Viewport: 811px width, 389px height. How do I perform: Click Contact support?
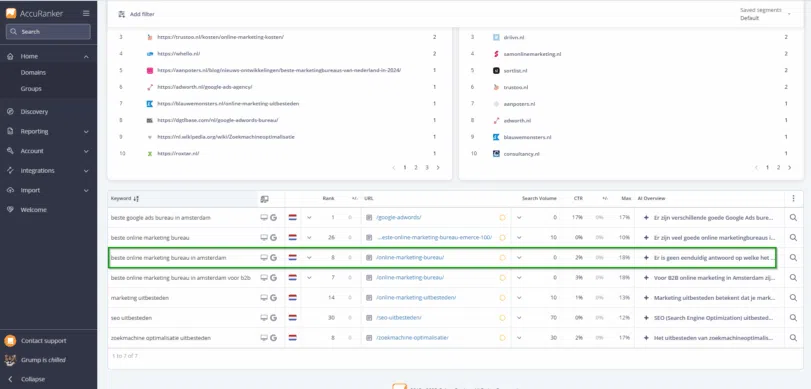43,341
